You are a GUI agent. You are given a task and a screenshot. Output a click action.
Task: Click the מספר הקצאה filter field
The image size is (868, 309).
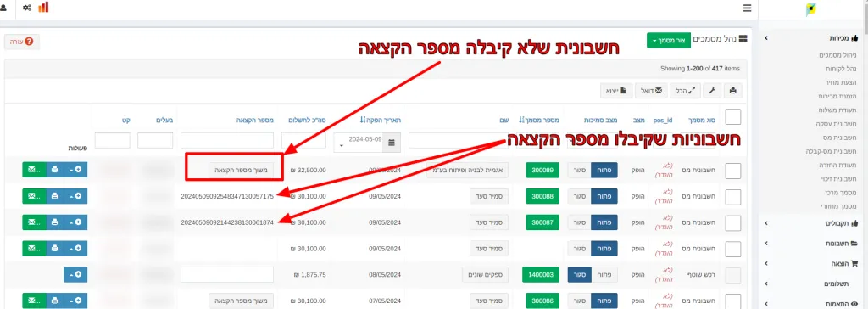pos(227,140)
